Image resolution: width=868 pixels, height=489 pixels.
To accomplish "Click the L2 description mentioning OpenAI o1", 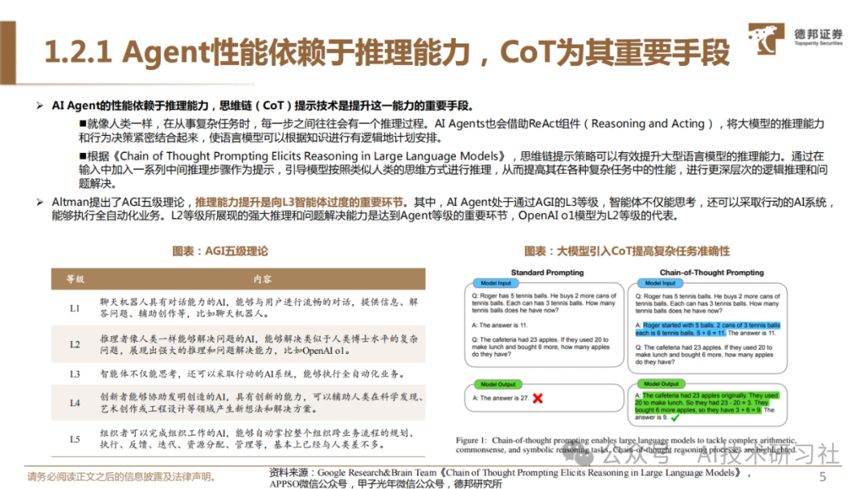I will (259, 344).
